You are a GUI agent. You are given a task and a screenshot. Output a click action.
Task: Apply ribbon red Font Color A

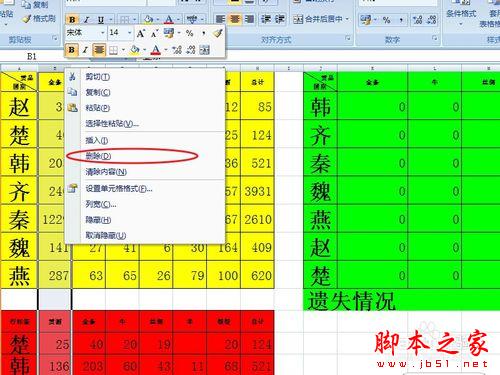tap(169, 20)
